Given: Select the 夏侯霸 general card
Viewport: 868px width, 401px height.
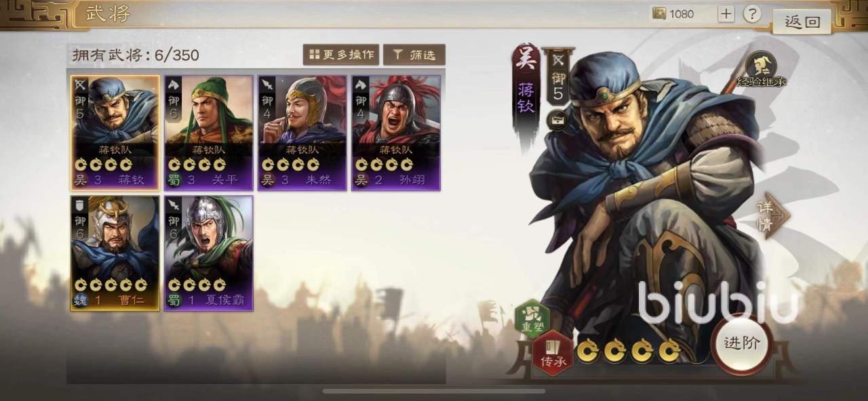Looking at the screenshot, I should point(209,253).
